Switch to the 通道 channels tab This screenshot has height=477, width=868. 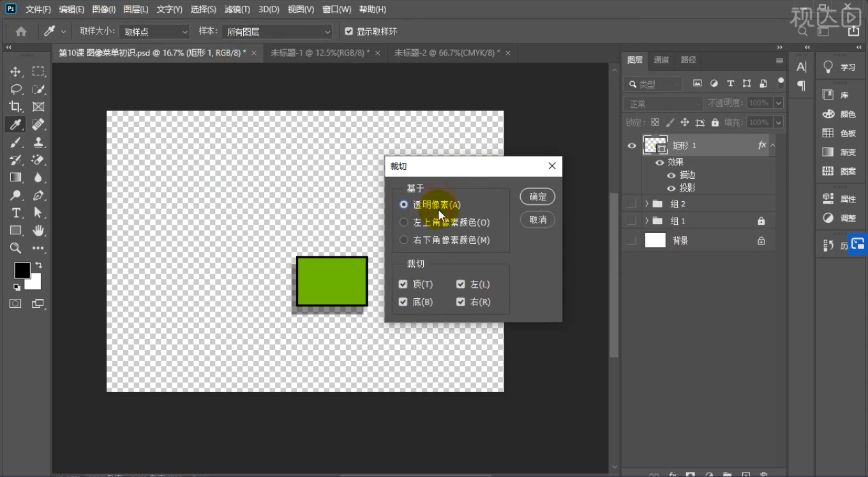pyautogui.click(x=661, y=60)
